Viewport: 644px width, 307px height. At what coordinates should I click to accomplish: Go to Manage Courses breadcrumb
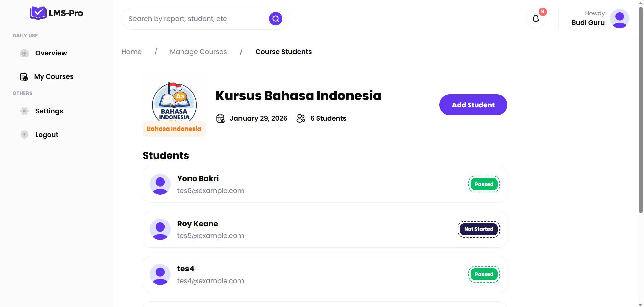coord(198,52)
